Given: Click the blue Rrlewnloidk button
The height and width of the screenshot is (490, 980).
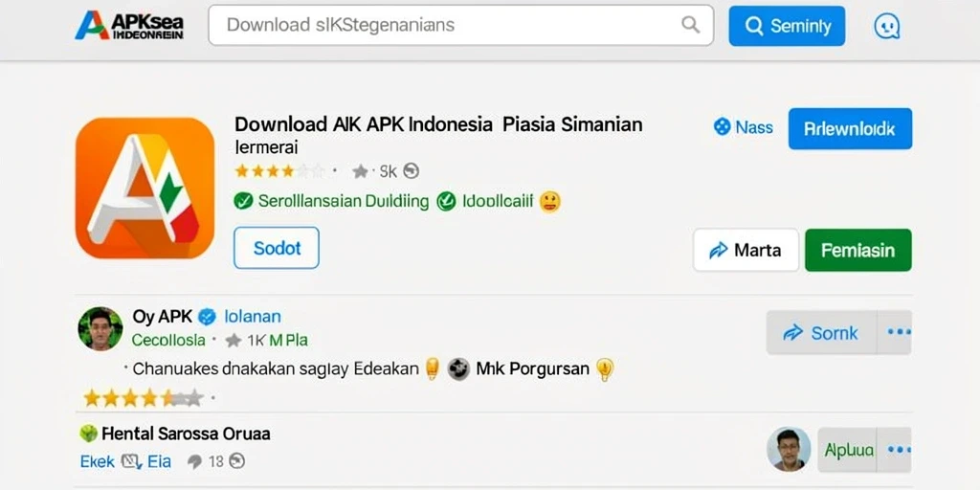Looking at the screenshot, I should tap(850, 129).
